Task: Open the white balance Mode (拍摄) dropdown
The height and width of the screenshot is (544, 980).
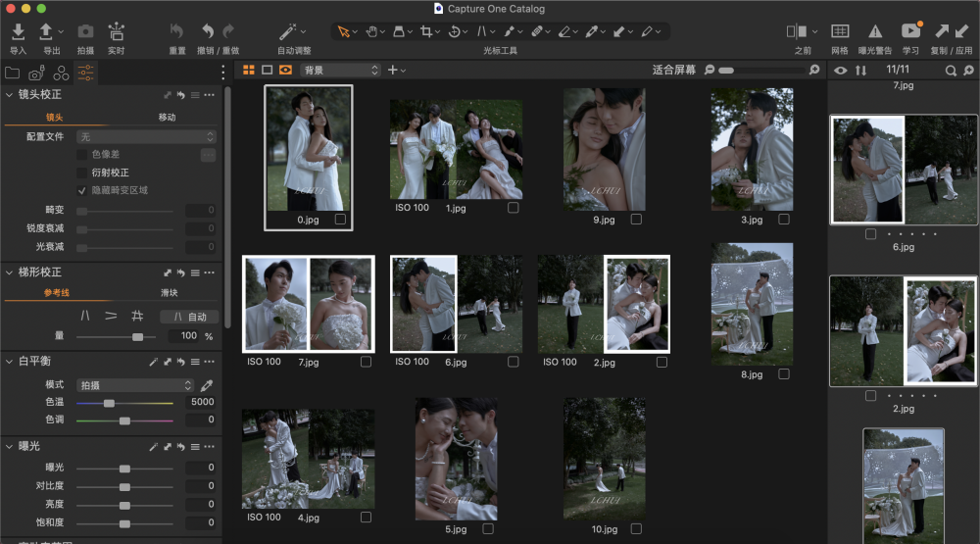Action: (135, 385)
